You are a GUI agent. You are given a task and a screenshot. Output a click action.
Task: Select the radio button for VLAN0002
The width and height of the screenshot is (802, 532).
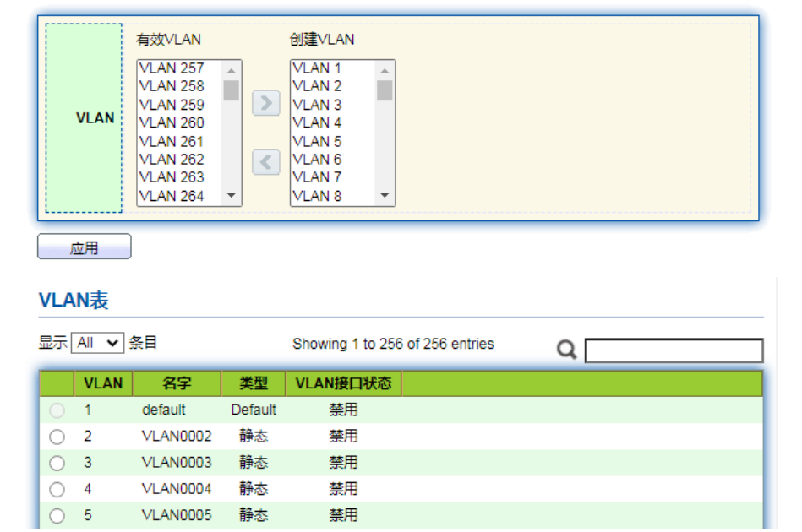coord(57,437)
